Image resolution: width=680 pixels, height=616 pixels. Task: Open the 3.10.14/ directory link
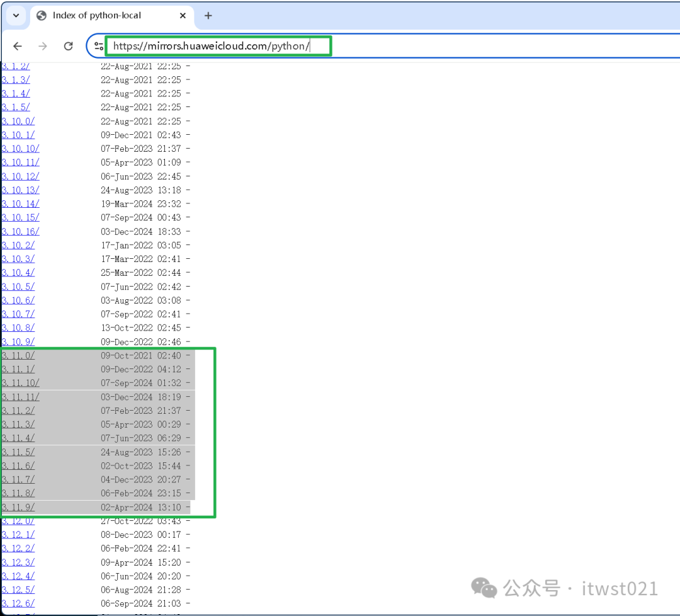point(21,203)
